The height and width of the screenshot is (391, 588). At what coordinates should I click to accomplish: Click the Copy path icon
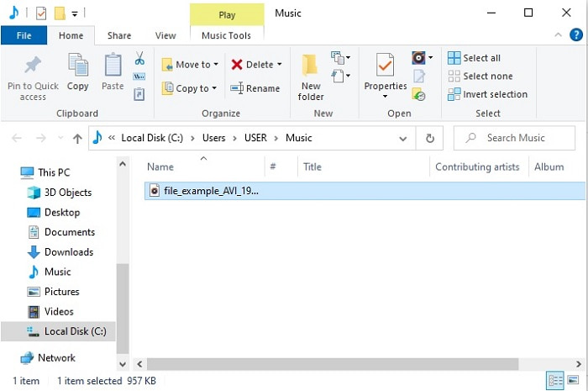pos(139,77)
